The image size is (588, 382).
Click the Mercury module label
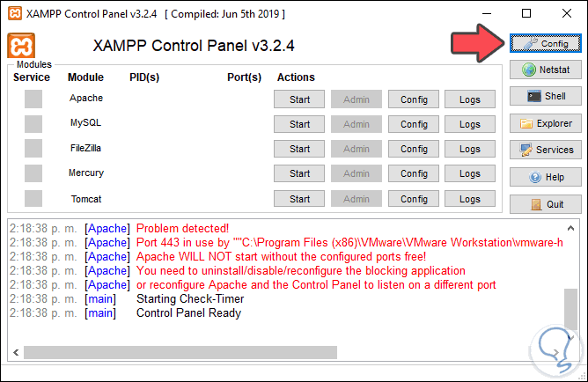(86, 173)
